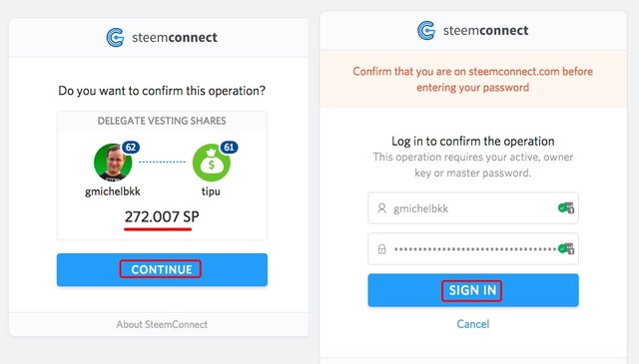This screenshot has width=639, height=364.
Task: Click the reputation badge 62
Action: pyautogui.click(x=131, y=148)
